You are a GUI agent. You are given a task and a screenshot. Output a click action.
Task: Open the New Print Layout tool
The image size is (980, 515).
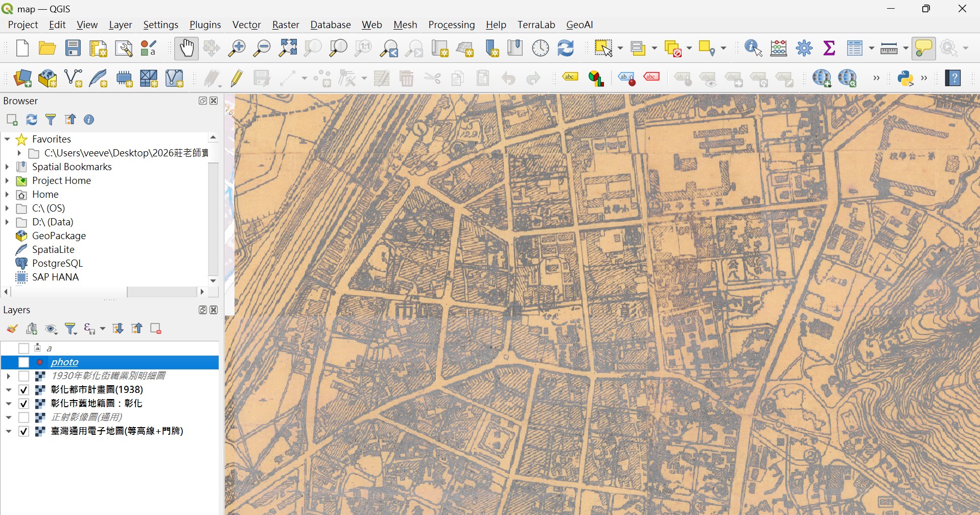pyautogui.click(x=98, y=48)
